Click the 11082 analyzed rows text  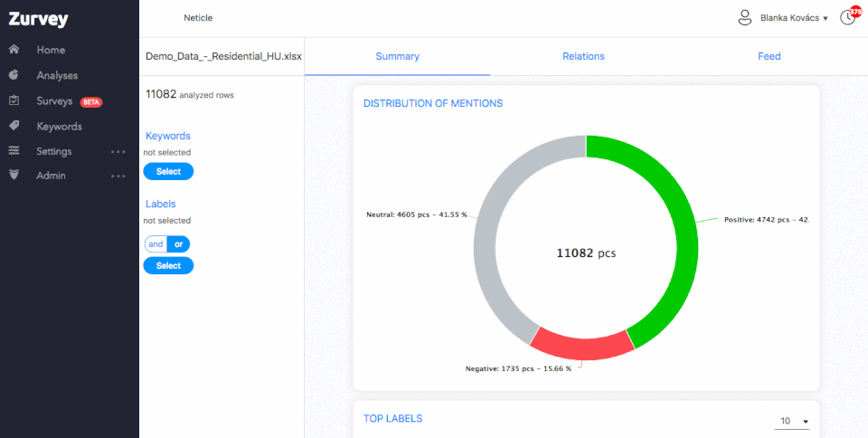pos(189,95)
